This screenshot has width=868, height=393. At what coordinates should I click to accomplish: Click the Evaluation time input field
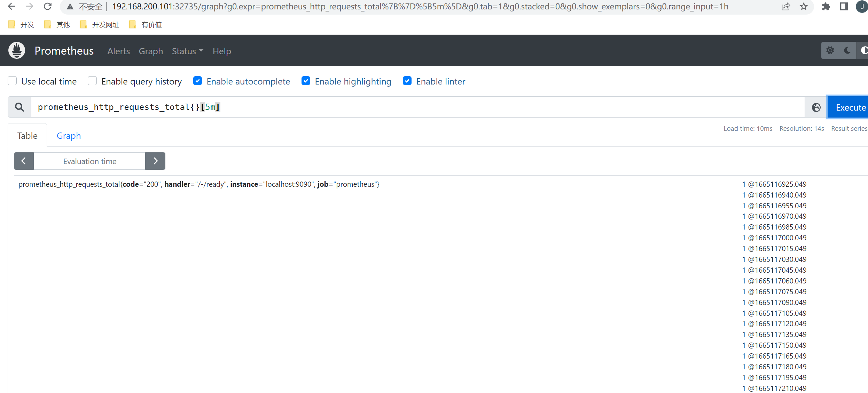point(89,161)
